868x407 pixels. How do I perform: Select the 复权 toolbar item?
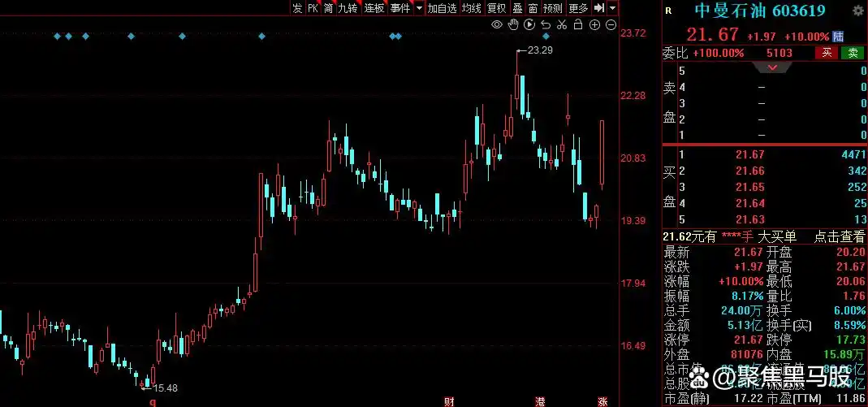[496, 8]
